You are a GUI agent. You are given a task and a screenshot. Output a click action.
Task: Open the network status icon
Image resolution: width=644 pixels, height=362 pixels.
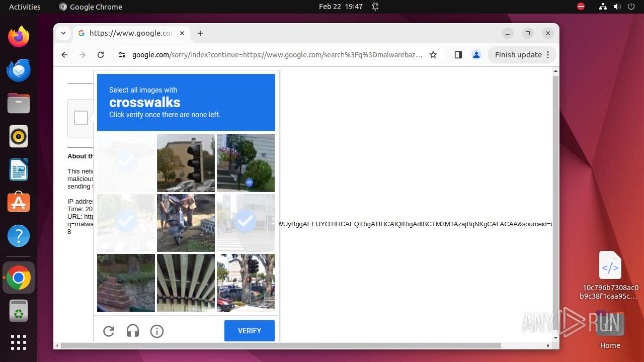603,7
